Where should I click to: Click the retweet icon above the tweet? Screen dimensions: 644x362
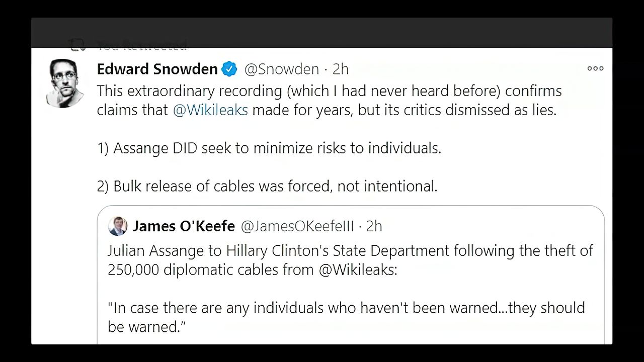pyautogui.click(x=77, y=45)
